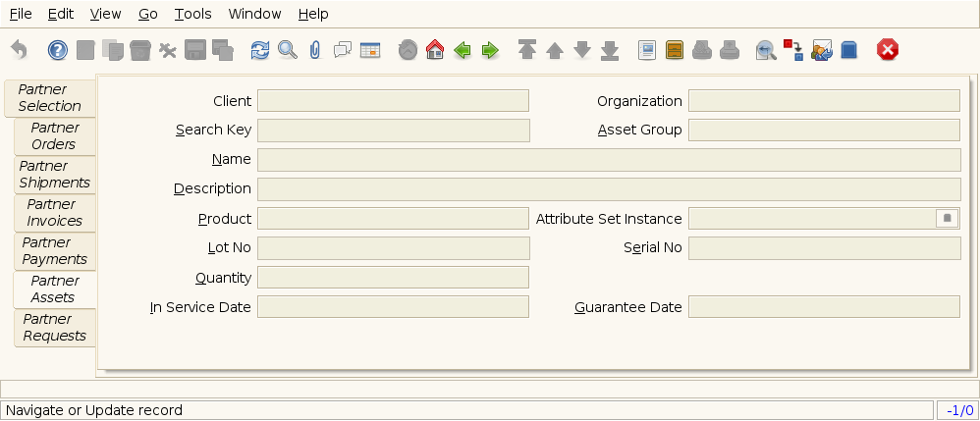980x421 pixels.
Task: Open the Tools menu
Action: click(x=192, y=14)
